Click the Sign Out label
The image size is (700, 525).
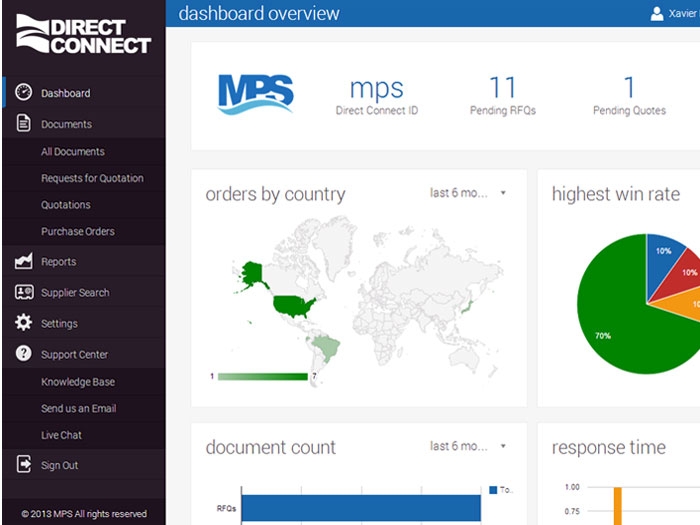pos(59,465)
